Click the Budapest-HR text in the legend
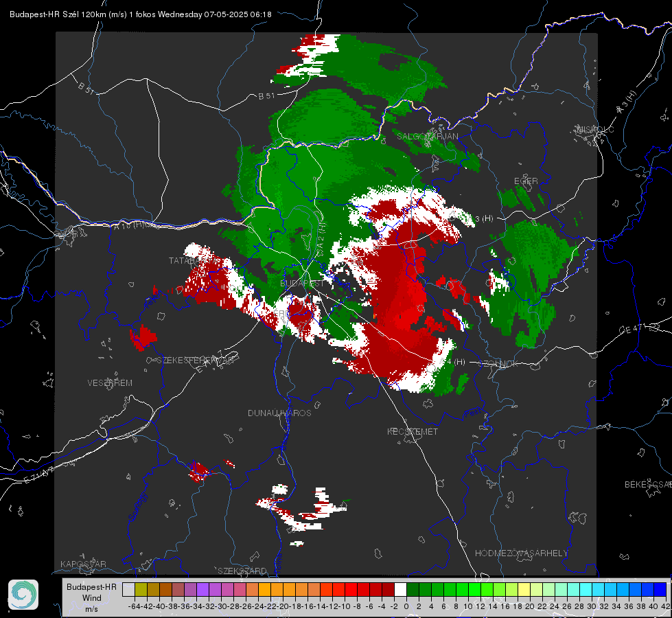Viewport: 672px width, 618px height. tap(92, 586)
